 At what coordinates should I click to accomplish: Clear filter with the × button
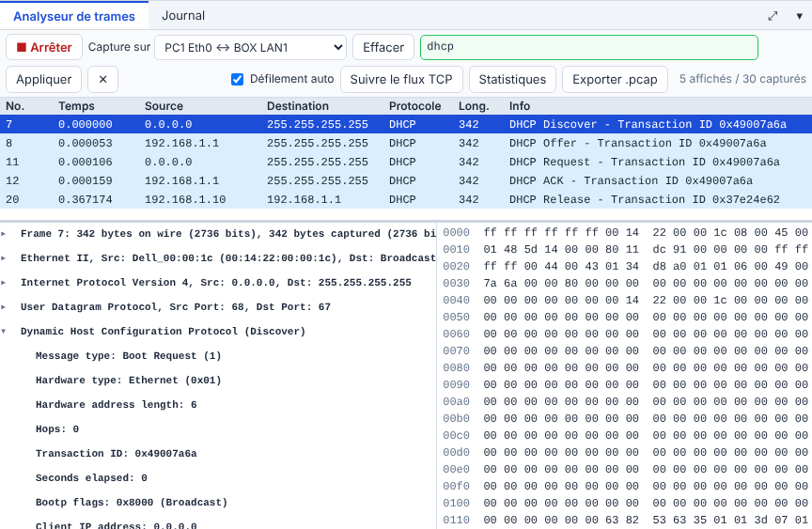pos(102,79)
